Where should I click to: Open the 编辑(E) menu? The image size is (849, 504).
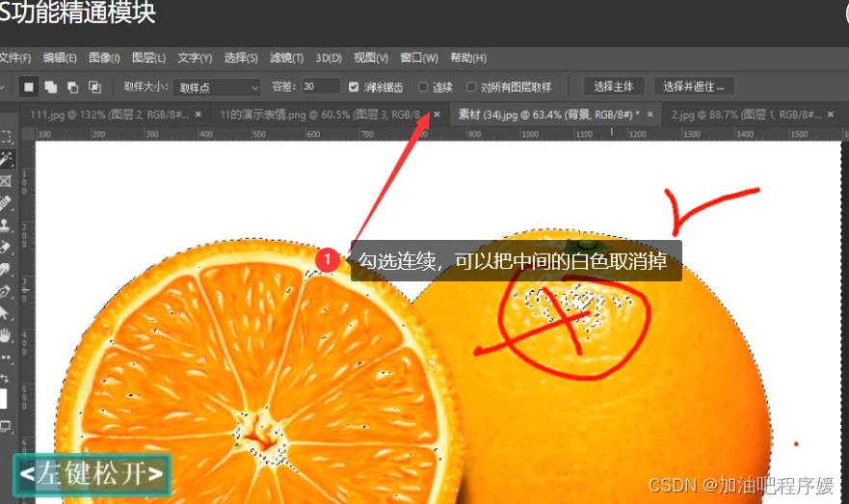coord(60,58)
